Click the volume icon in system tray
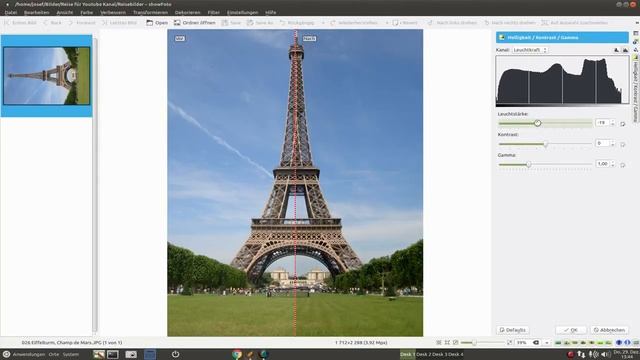The height and width of the screenshot is (360, 640). pos(605,354)
